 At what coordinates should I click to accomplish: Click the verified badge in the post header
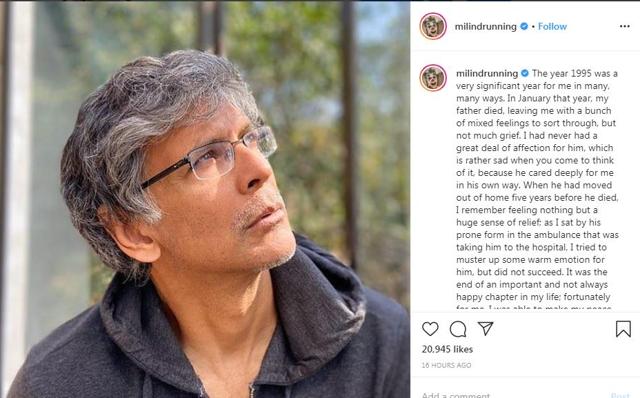pos(524,27)
